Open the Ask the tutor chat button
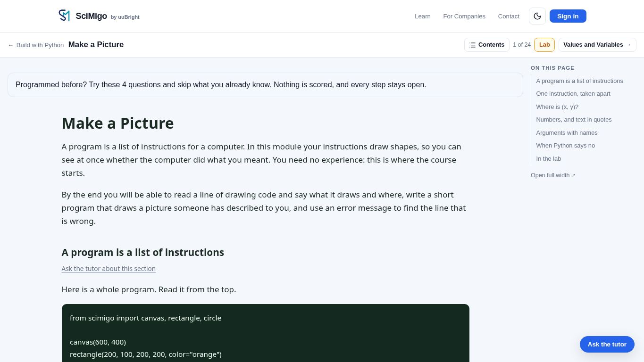 pyautogui.click(x=607, y=345)
